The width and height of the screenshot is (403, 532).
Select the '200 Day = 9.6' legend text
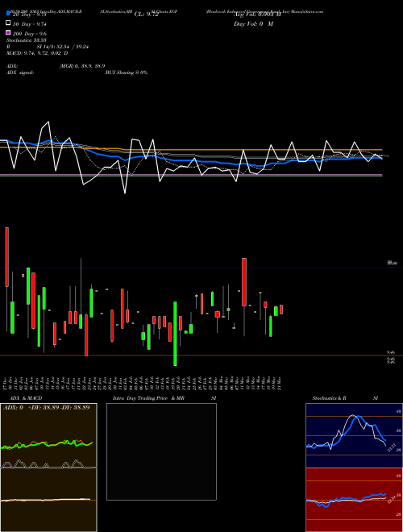pyautogui.click(x=30, y=34)
